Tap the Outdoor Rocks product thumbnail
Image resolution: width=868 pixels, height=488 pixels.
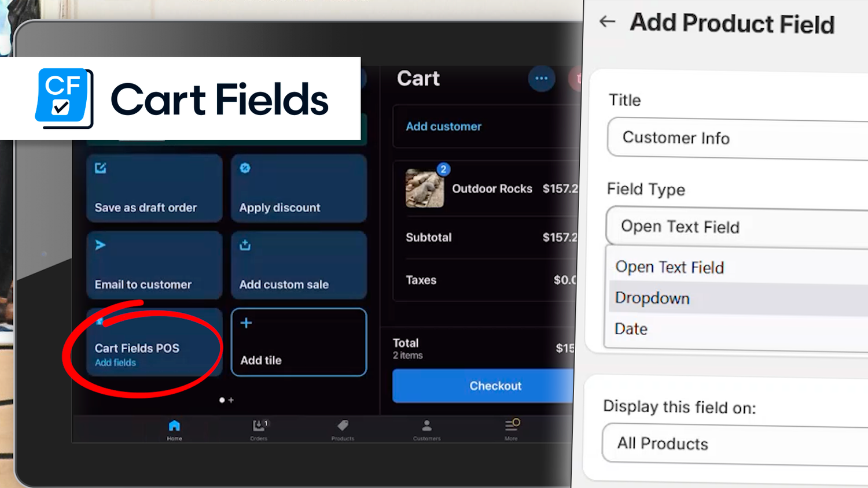[425, 188]
